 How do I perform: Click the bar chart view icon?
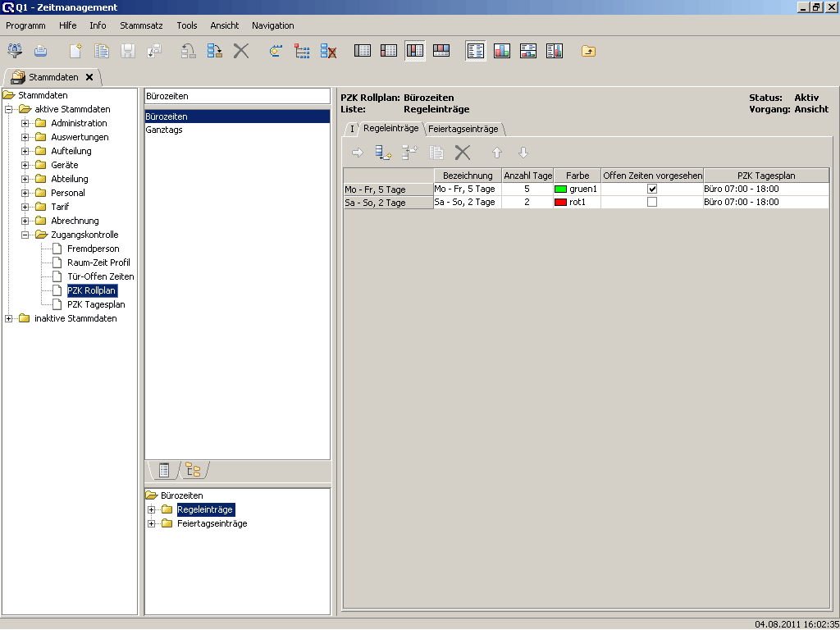click(x=502, y=51)
